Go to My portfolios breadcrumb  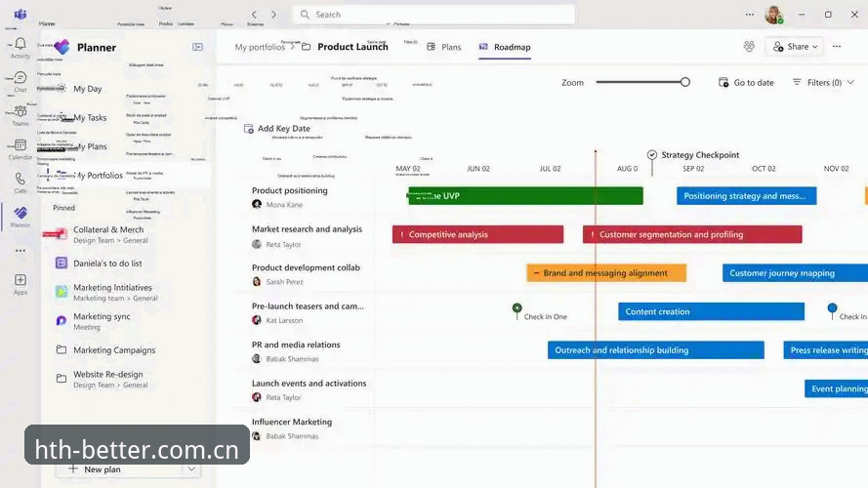pos(260,47)
